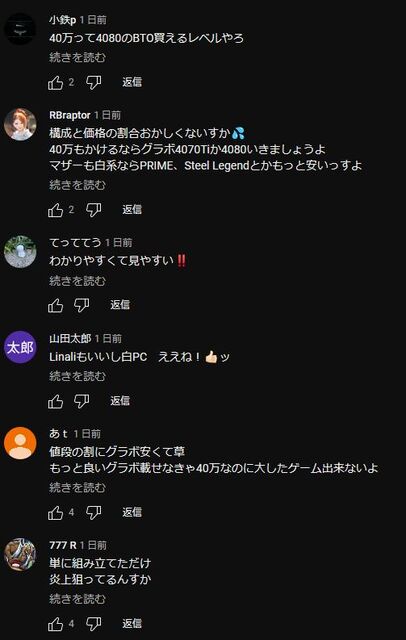This screenshot has width=406, height=640.
Task: Open RBraptor's channel name link
Action: [x=70, y=115]
